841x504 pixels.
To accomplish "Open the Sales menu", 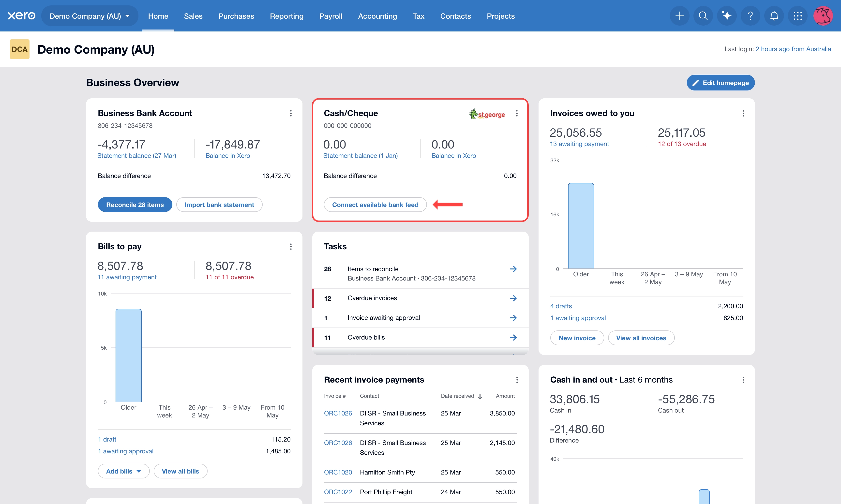I will click(193, 16).
